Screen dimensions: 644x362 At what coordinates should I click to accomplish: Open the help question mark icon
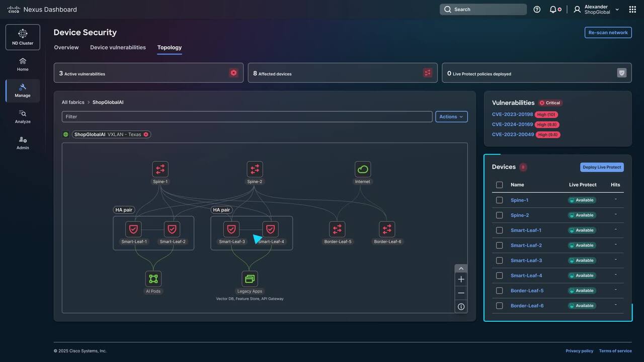[537, 10]
